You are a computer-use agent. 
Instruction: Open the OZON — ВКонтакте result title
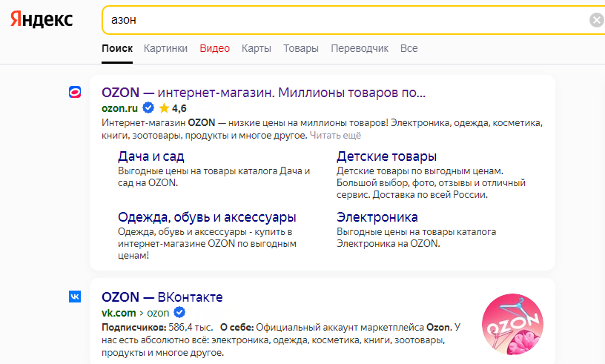pos(162,297)
